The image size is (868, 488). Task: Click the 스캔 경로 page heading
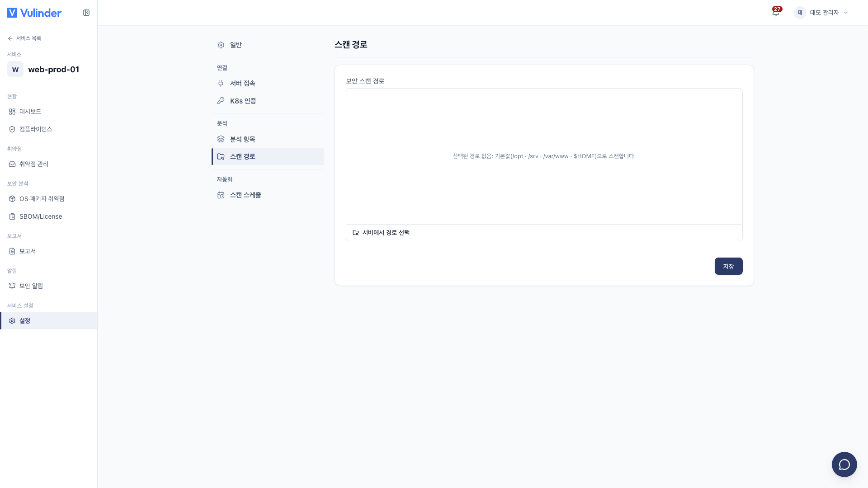coord(351,45)
